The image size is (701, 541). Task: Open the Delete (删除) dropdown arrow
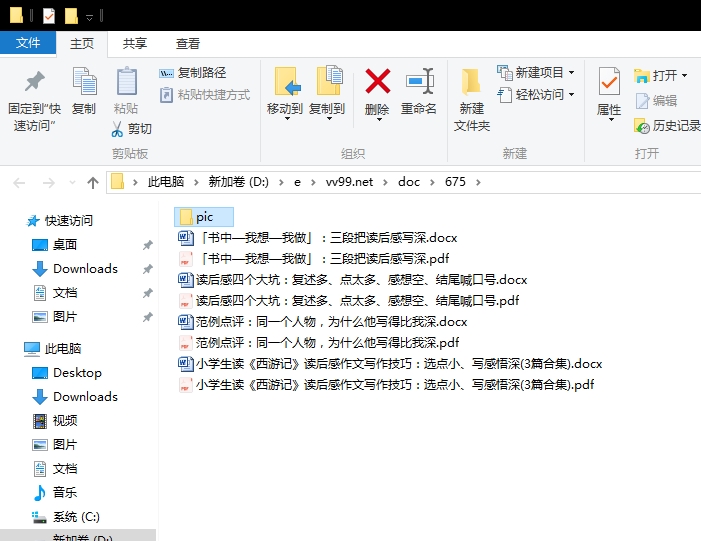(x=379, y=119)
